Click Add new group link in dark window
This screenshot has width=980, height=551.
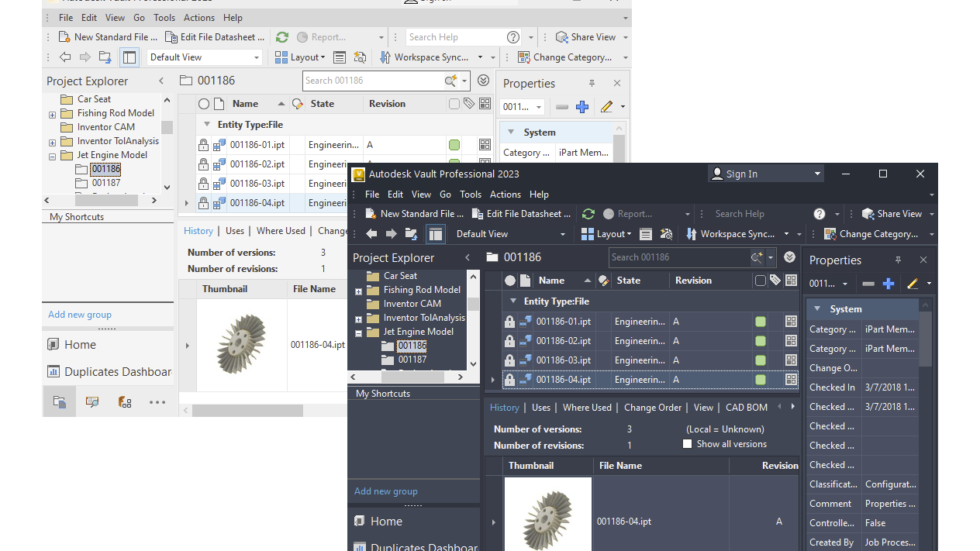386,491
